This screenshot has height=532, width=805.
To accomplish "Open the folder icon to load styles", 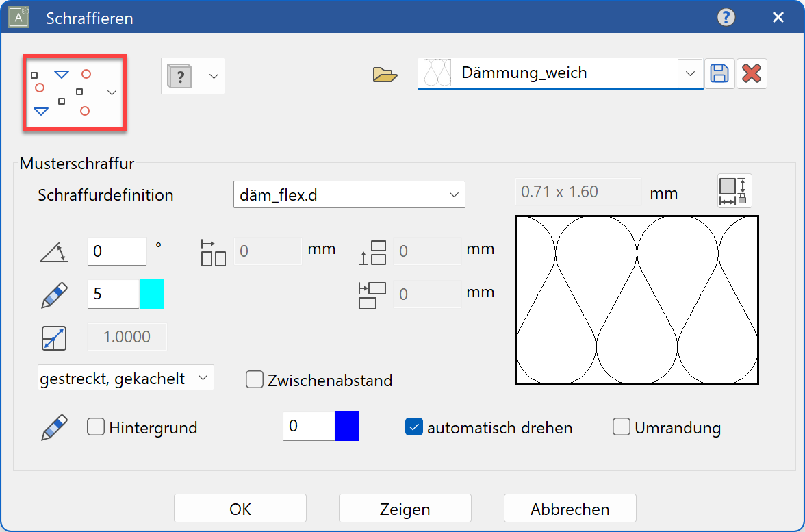I will pyautogui.click(x=385, y=74).
